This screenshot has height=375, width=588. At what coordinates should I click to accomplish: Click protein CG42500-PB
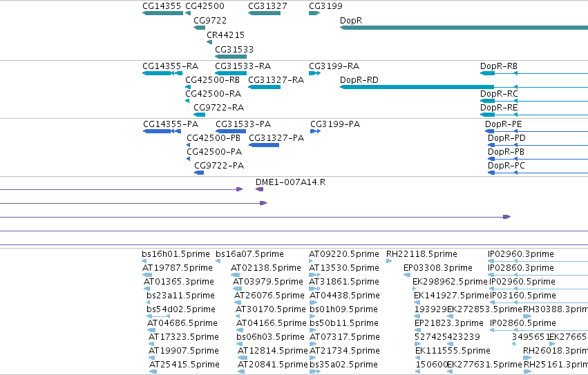coord(188,145)
